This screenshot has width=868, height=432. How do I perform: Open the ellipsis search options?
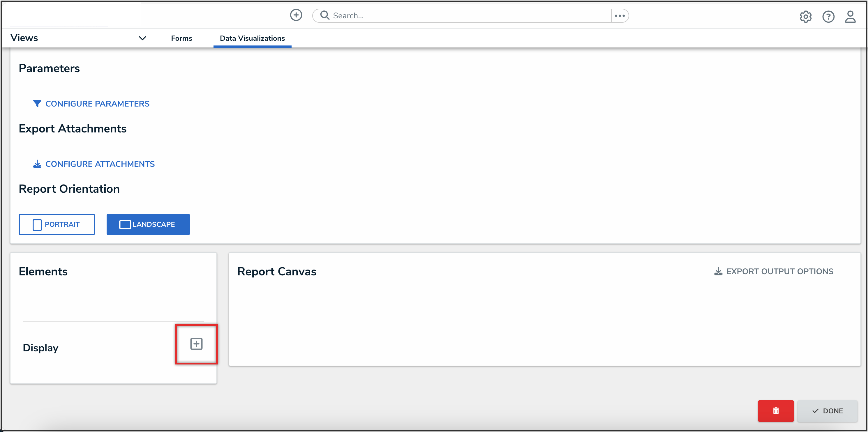click(x=619, y=16)
